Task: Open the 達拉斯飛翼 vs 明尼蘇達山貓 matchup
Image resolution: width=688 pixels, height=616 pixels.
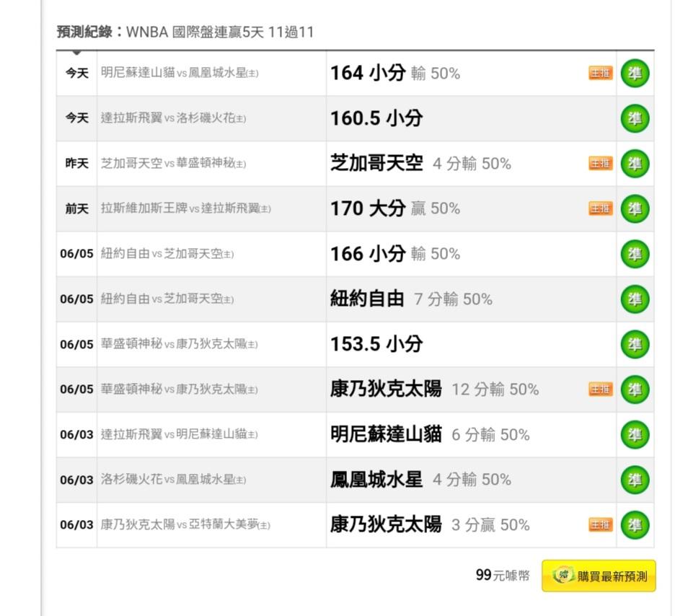Action: (x=179, y=434)
